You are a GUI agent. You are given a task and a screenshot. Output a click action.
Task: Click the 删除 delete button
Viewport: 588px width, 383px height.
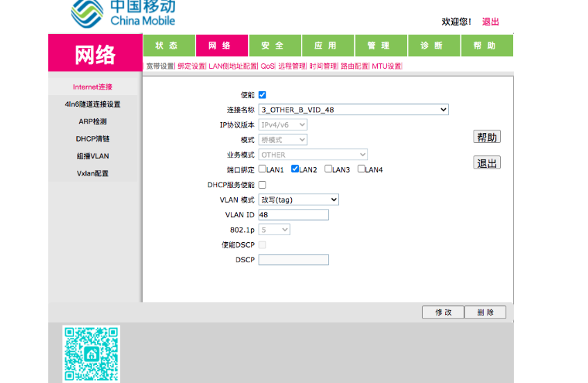[x=485, y=312]
